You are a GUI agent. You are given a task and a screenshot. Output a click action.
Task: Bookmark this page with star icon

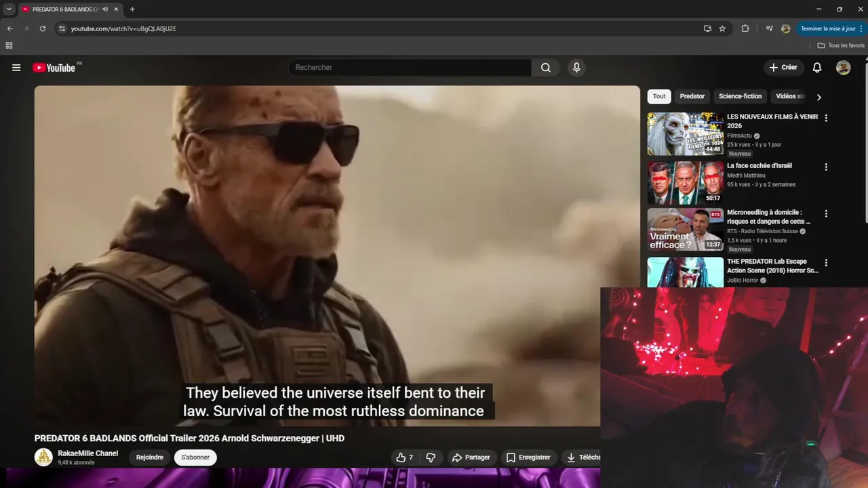tap(722, 28)
